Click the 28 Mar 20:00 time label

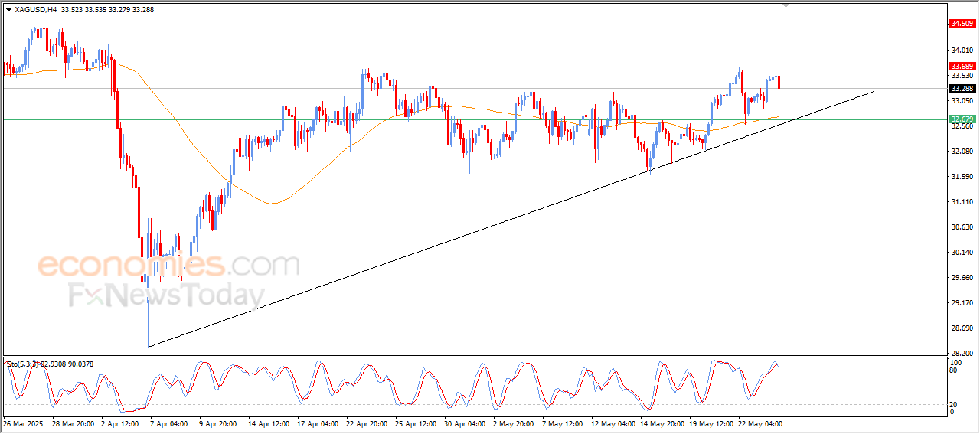[73, 423]
